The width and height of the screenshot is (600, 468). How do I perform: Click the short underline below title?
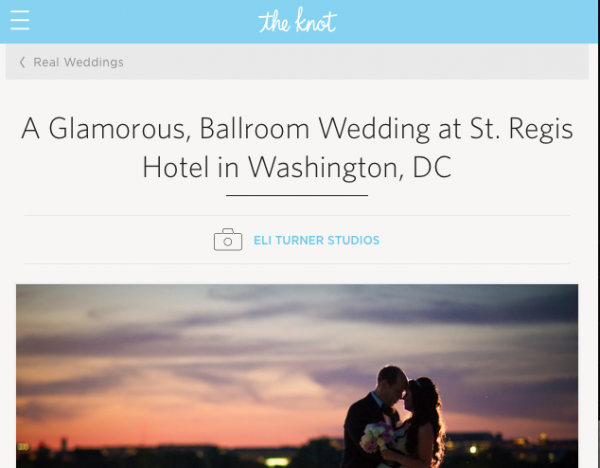pyautogui.click(x=297, y=195)
